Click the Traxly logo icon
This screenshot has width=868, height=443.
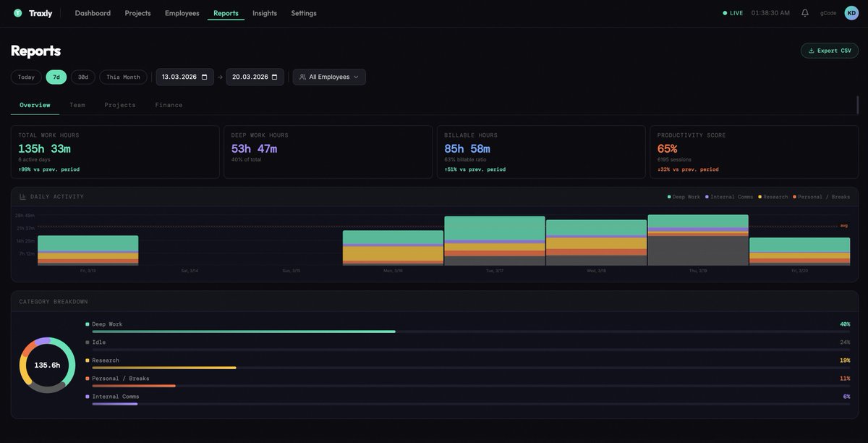pyautogui.click(x=18, y=13)
